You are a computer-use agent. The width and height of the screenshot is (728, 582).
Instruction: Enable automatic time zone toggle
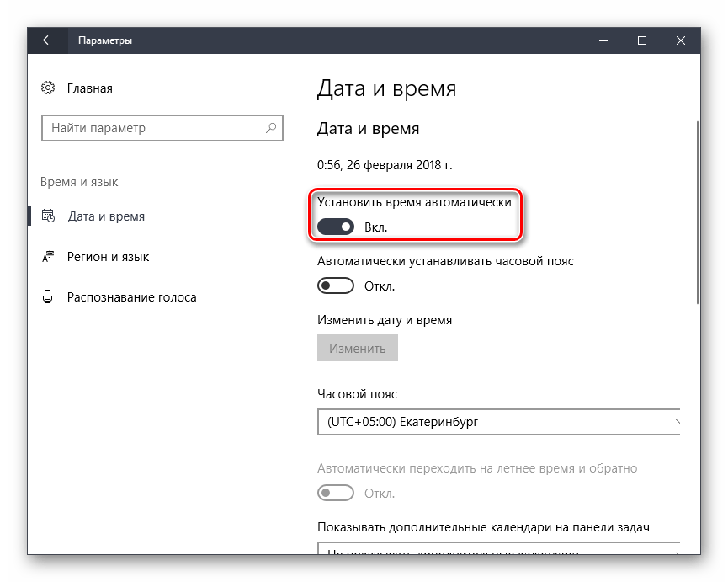(336, 286)
